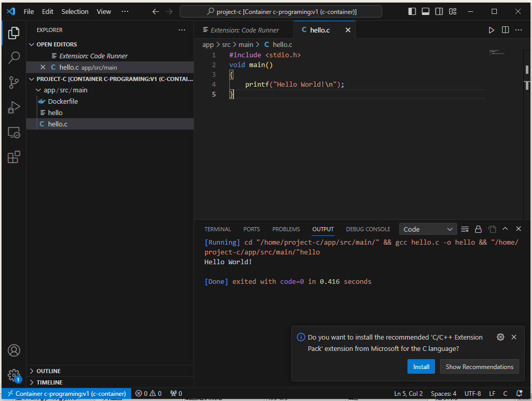
Task: Open the Selection menu
Action: 75,11
